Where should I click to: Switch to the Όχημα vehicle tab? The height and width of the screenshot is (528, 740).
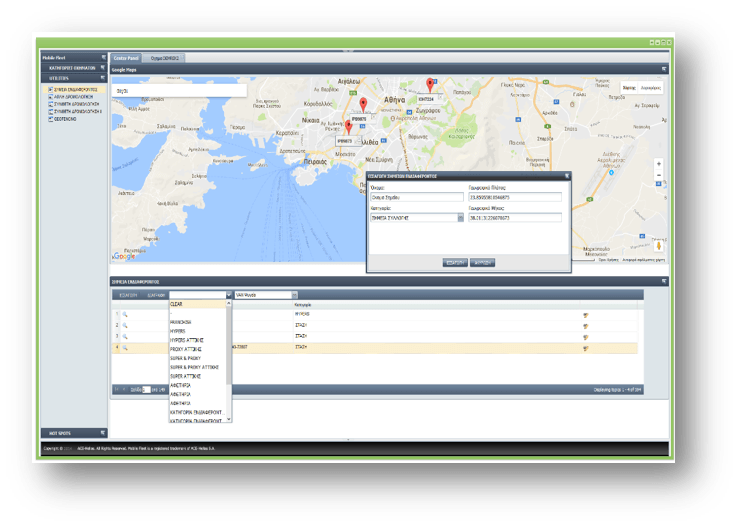tap(164, 58)
